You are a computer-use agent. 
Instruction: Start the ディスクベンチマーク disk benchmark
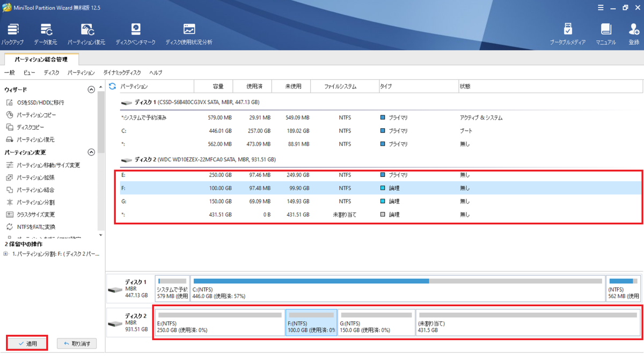[135, 34]
